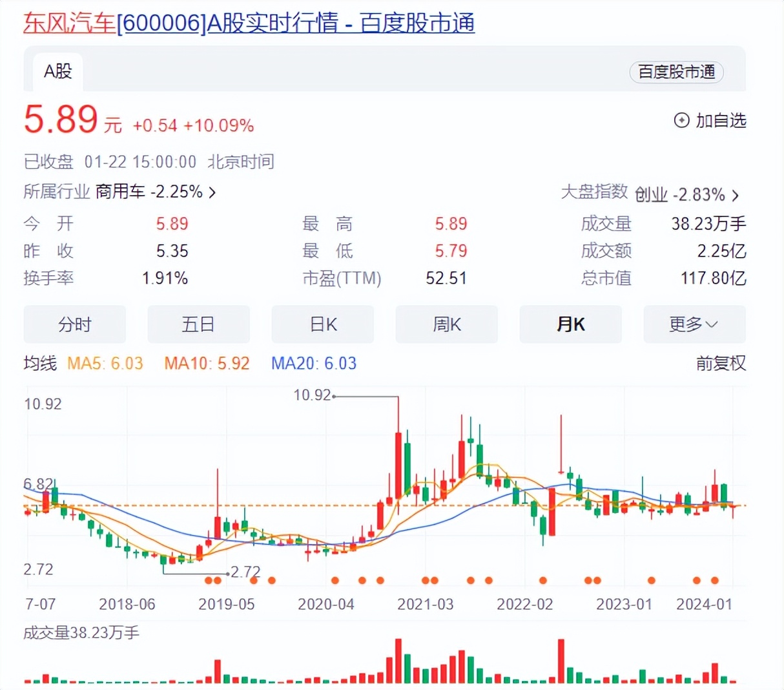Image resolution: width=784 pixels, height=690 pixels.
Task: Toggle the MA5 moving average line
Action: [x=105, y=364]
